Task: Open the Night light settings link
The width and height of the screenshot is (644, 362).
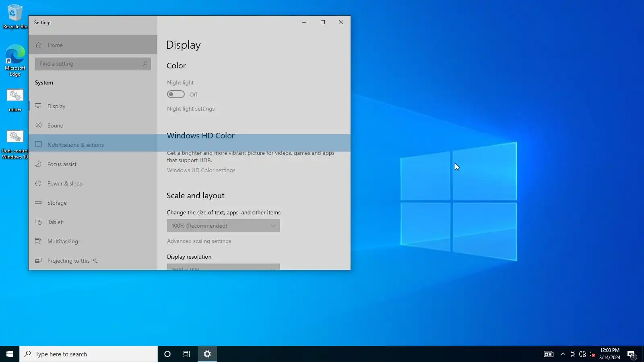Action: tap(191, 109)
